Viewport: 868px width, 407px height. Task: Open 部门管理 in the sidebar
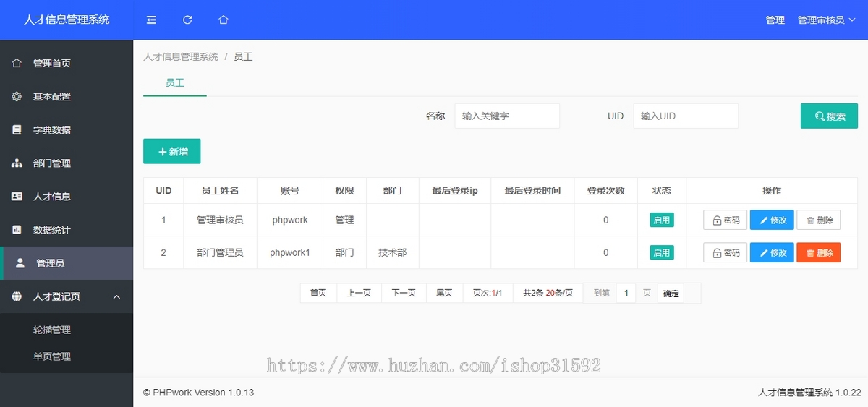(67, 163)
